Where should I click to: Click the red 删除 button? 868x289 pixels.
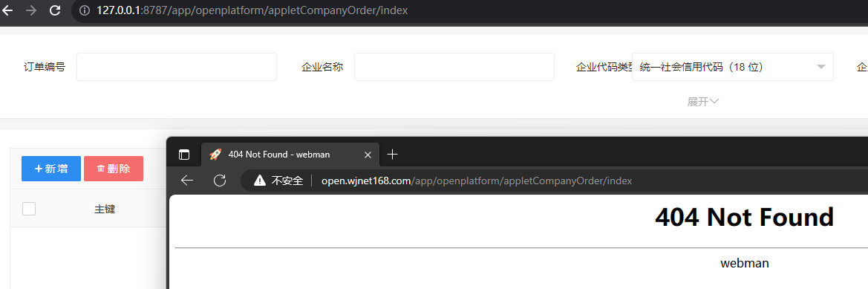[x=114, y=169]
